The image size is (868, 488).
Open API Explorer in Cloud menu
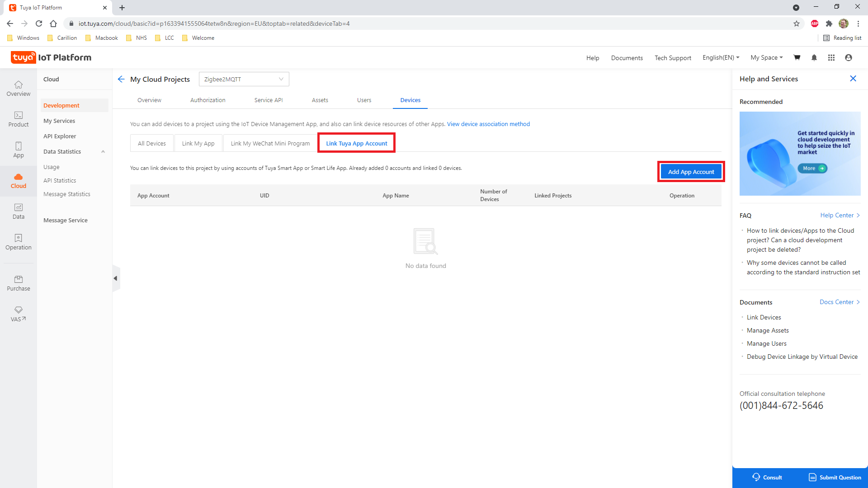pos(60,136)
